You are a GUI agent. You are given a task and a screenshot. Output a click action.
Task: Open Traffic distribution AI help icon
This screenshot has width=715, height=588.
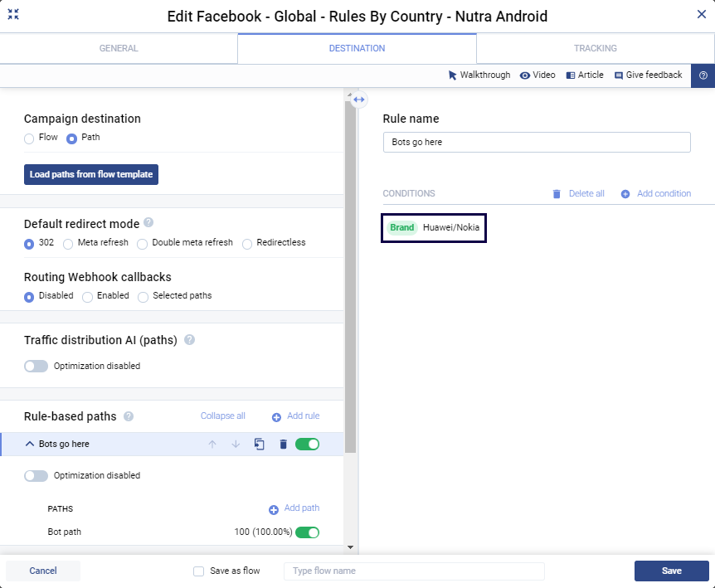tap(190, 339)
